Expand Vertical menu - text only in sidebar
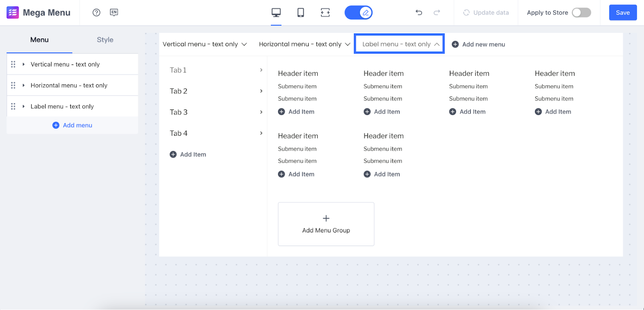Image resolution: width=644 pixels, height=310 pixels. 24,64
